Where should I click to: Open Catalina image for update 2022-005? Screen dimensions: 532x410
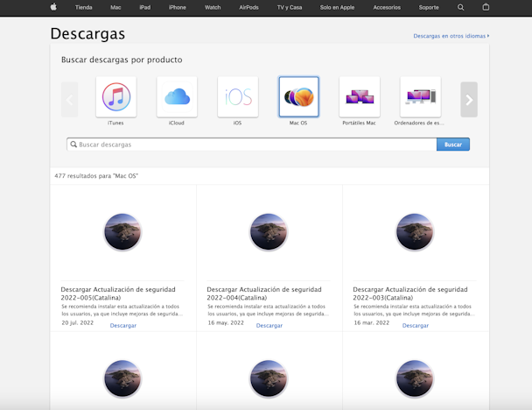(x=122, y=232)
